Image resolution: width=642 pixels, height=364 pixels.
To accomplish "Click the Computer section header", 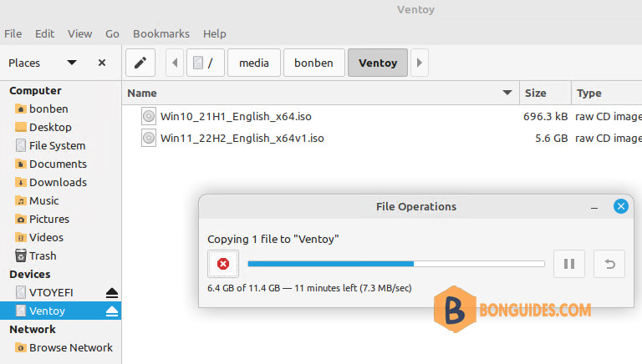I will click(x=35, y=90).
